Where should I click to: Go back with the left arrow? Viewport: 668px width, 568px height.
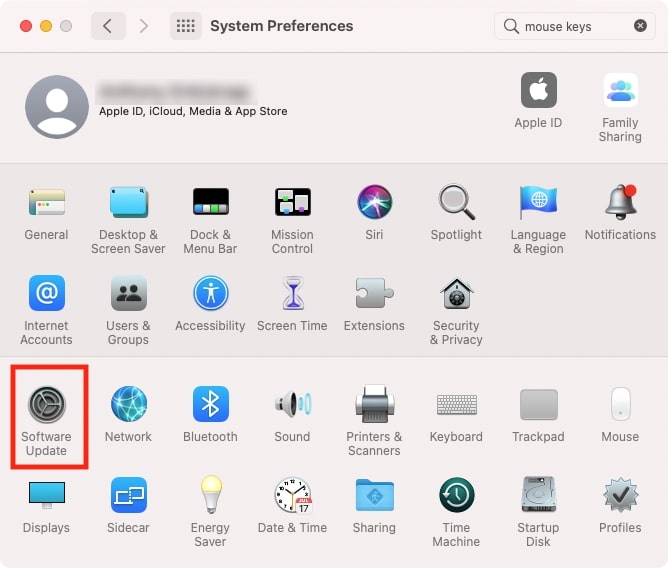pos(108,26)
